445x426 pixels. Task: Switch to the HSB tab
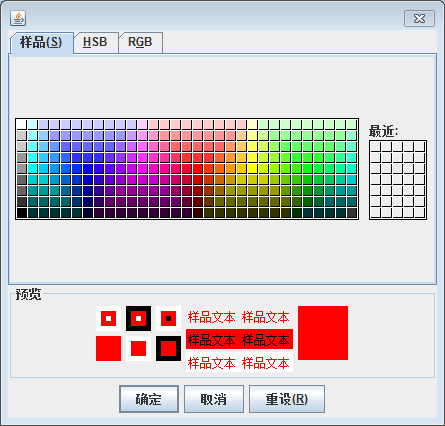96,42
